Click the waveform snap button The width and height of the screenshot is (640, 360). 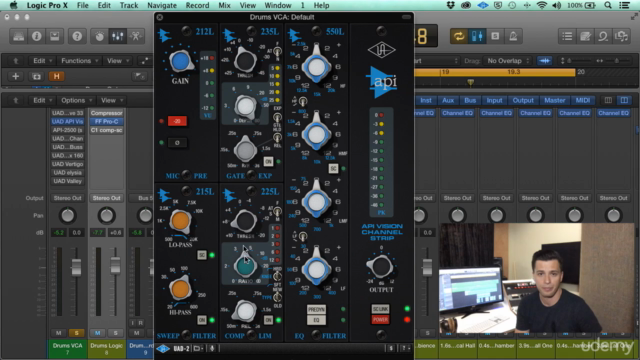pos(544,61)
